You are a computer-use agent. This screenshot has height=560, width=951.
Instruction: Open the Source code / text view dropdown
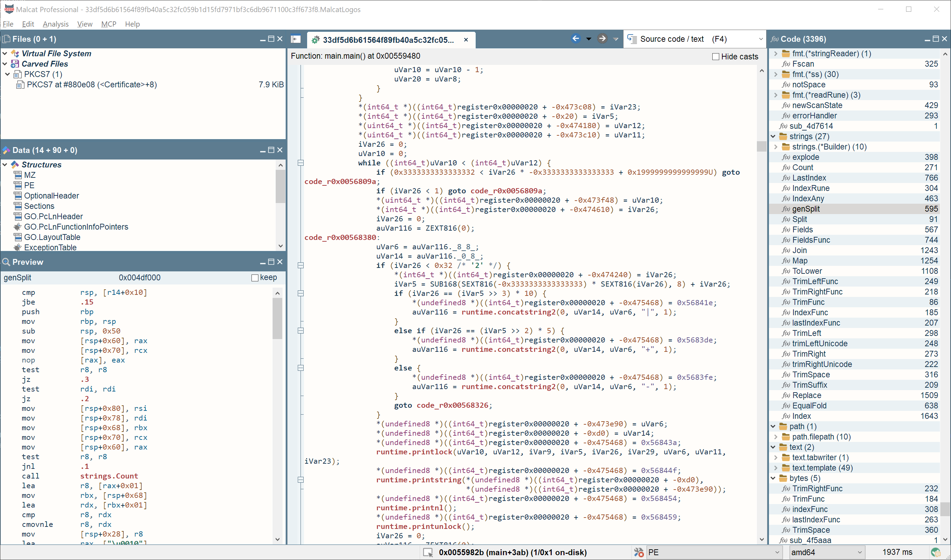[x=695, y=39]
